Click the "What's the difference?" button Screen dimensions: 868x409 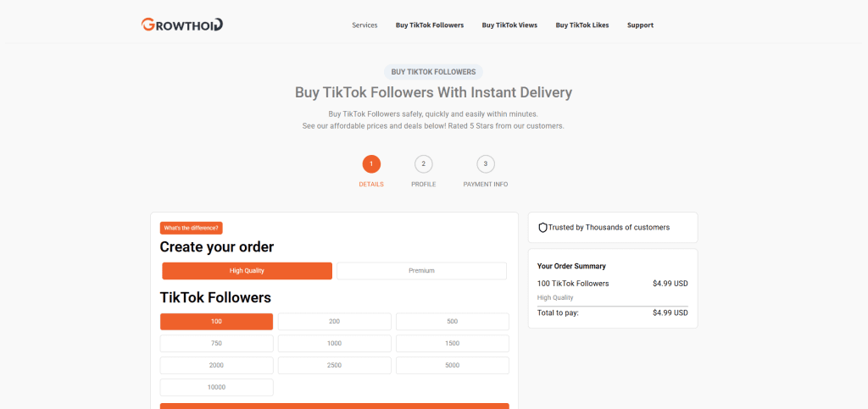pos(192,228)
